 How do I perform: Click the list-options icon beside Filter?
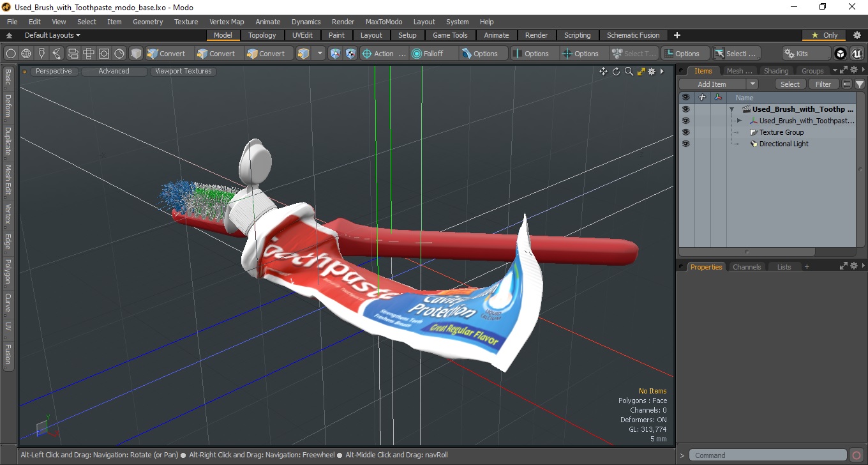847,84
